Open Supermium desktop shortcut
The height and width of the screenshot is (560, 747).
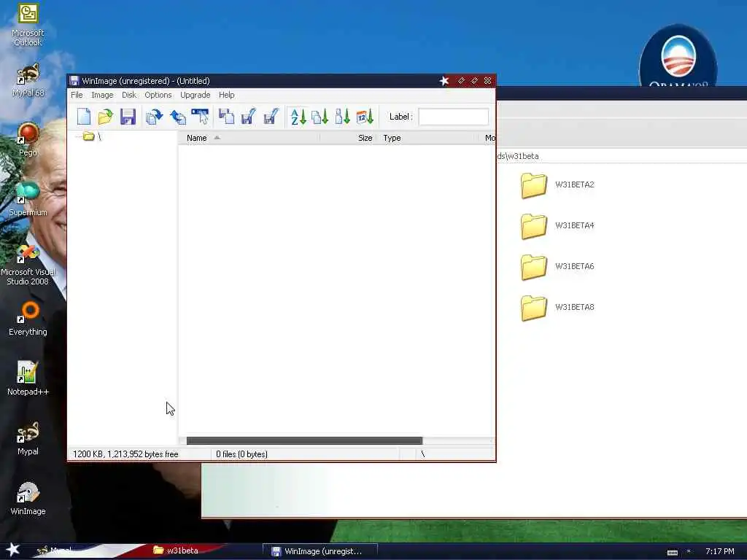[x=28, y=200]
